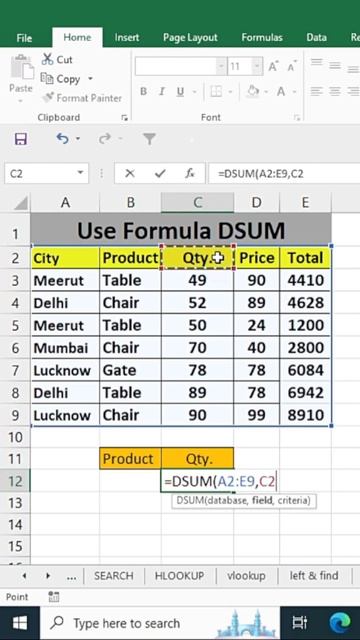This screenshot has height=640, width=360.
Task: Open font color dropdown arrow
Action: (x=293, y=92)
